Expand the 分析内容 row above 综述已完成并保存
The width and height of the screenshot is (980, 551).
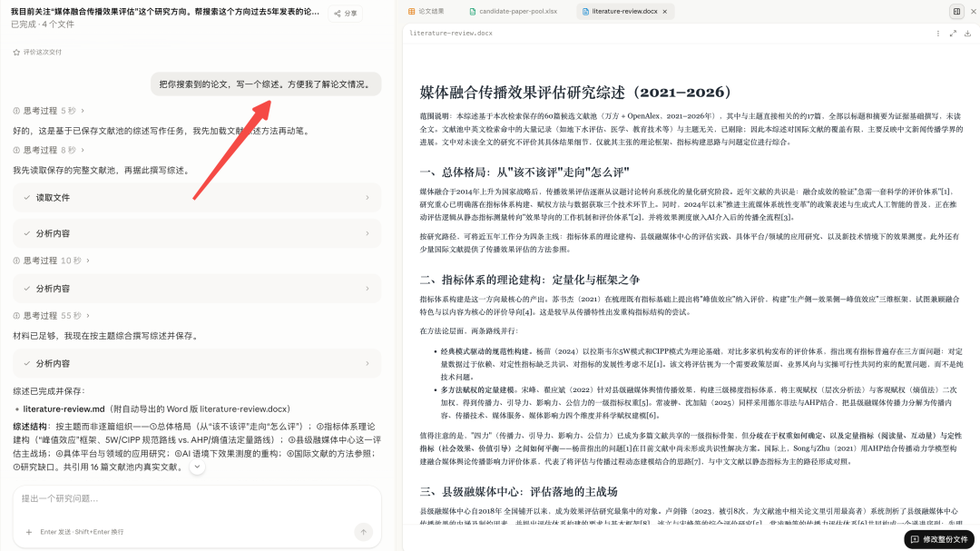197,363
